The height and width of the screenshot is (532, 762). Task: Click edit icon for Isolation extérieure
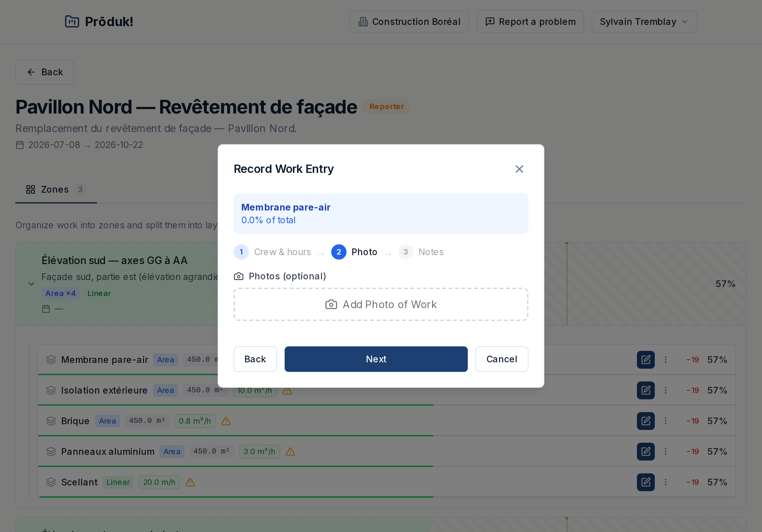tap(646, 390)
